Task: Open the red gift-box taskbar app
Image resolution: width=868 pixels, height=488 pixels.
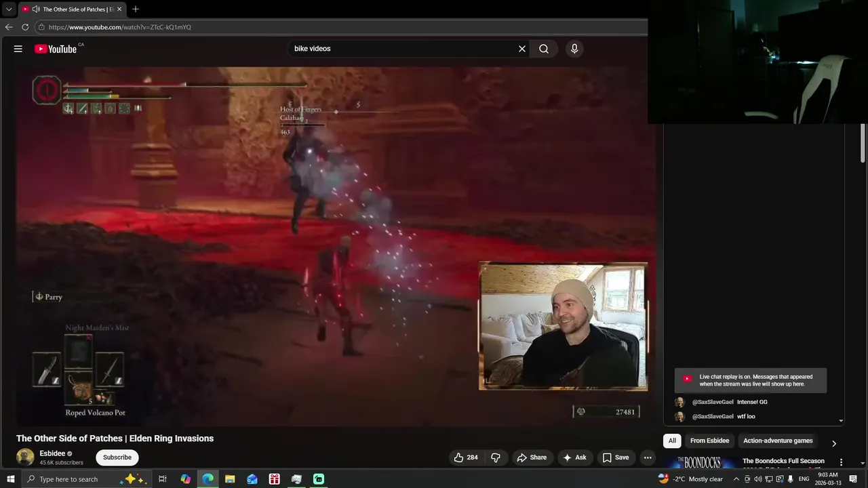Action: (x=275, y=479)
